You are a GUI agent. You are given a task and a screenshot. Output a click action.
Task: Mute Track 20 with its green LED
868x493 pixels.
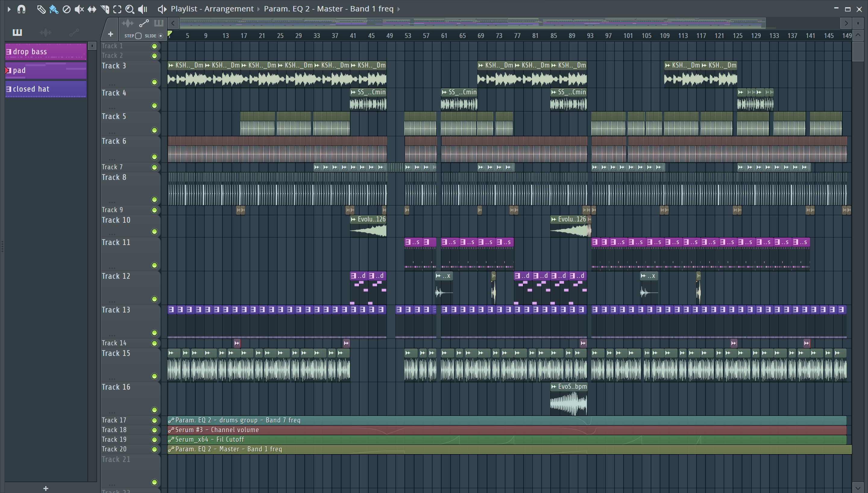[154, 449]
